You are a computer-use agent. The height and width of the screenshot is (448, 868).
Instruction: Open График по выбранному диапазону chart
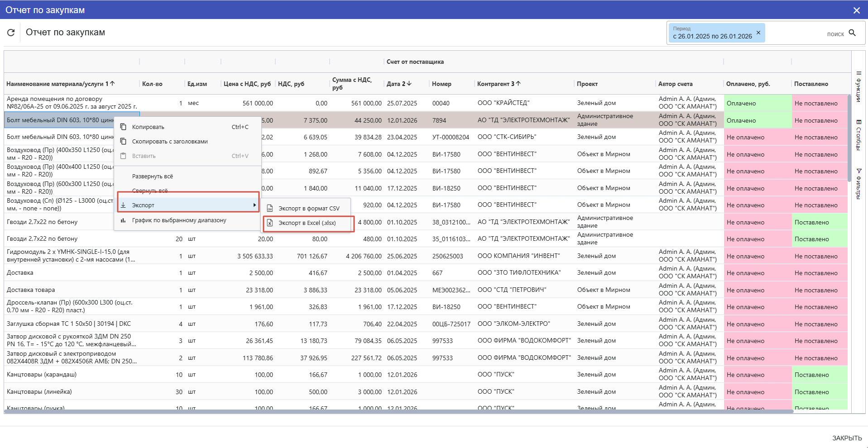[179, 220]
